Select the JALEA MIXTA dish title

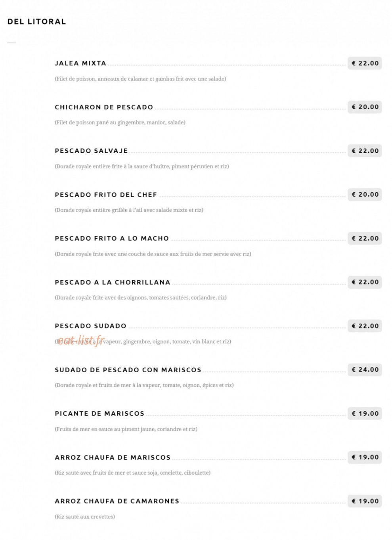coord(80,63)
